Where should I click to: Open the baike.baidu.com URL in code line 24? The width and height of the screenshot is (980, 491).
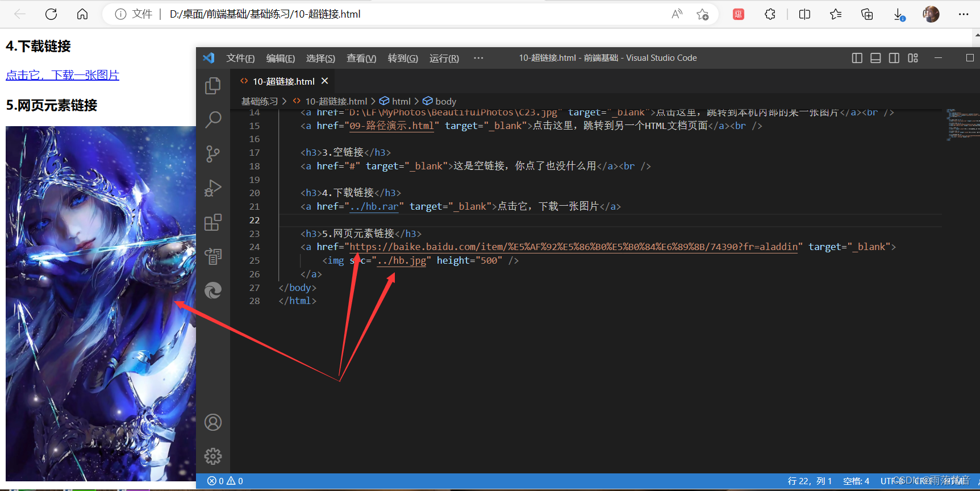coord(574,247)
